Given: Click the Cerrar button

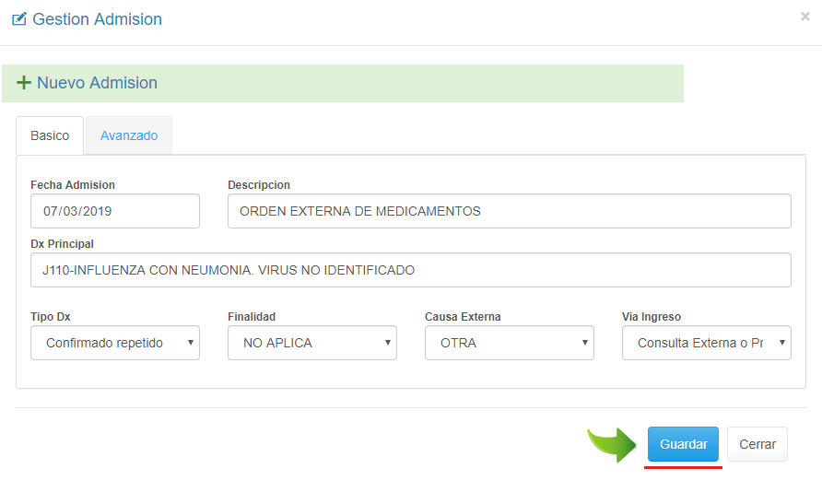Looking at the screenshot, I should [757, 444].
